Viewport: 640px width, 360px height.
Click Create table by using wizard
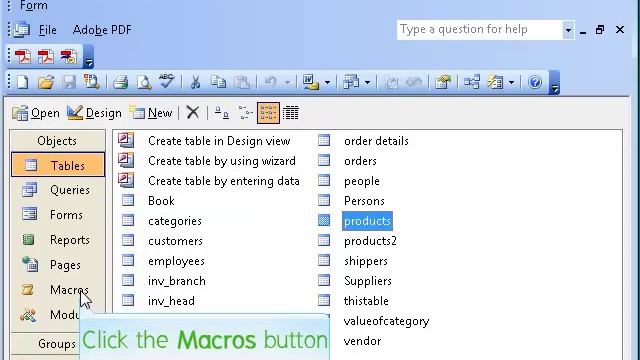pos(222,161)
